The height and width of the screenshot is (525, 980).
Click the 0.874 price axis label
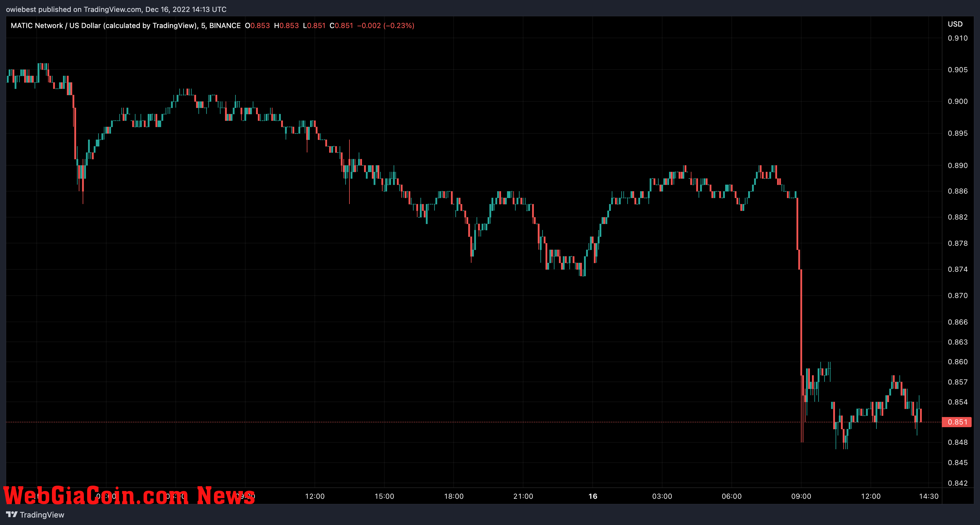pyautogui.click(x=958, y=269)
